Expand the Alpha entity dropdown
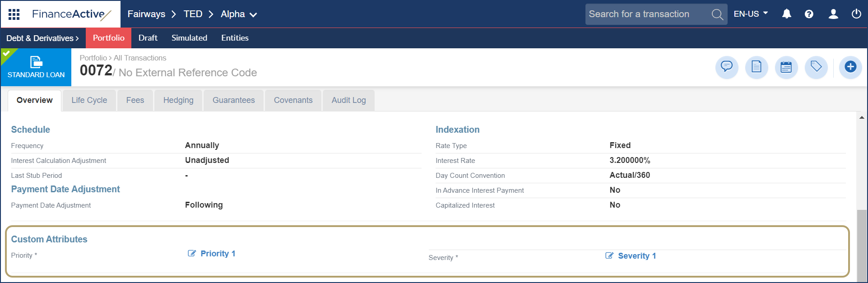 239,14
